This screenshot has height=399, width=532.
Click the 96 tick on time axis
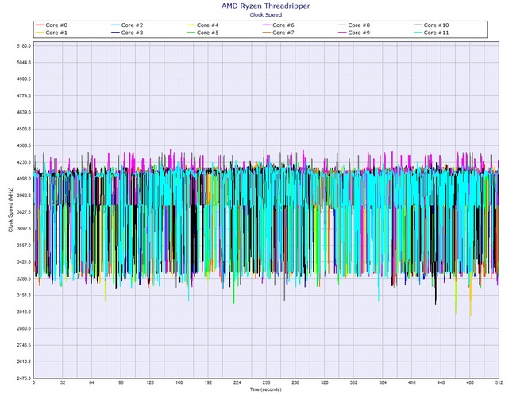[121, 382]
